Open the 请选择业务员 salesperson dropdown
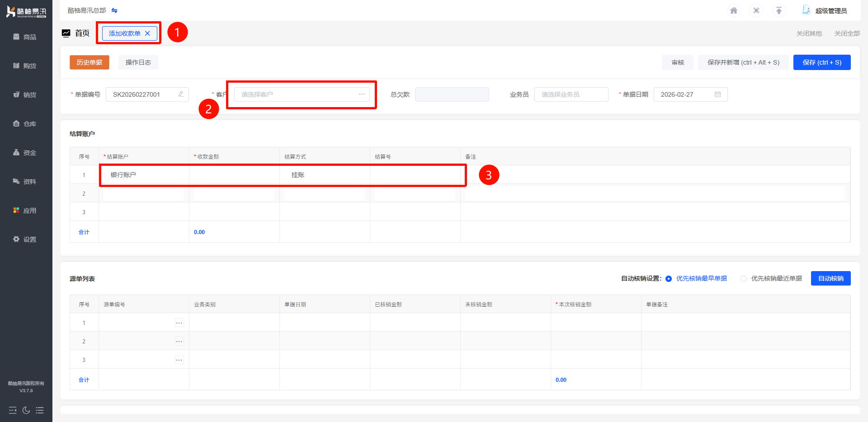 [571, 94]
